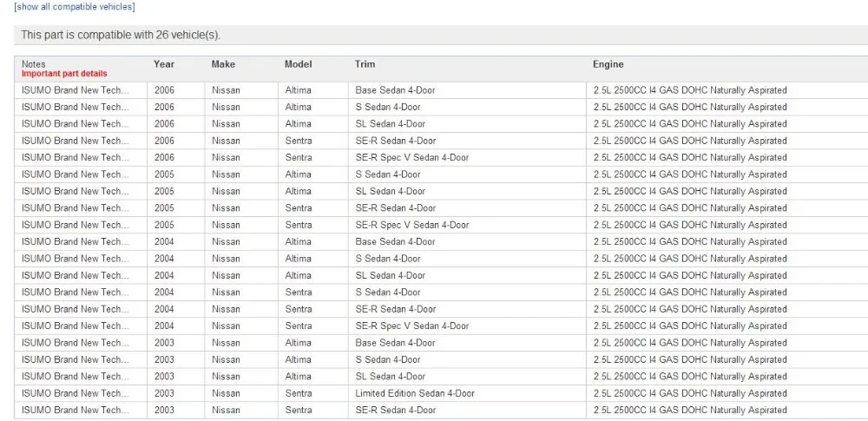
Task: Click year '2005' in the Altima S Sedan row
Action: [x=164, y=174]
